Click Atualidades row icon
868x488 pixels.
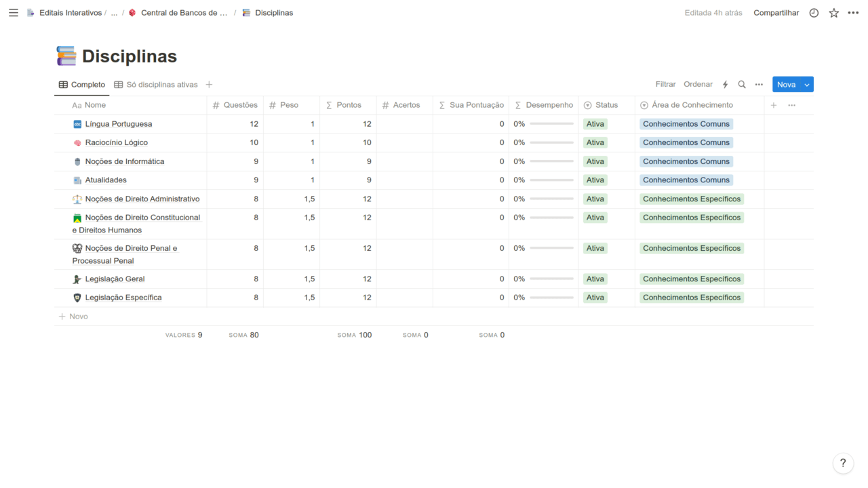click(77, 180)
